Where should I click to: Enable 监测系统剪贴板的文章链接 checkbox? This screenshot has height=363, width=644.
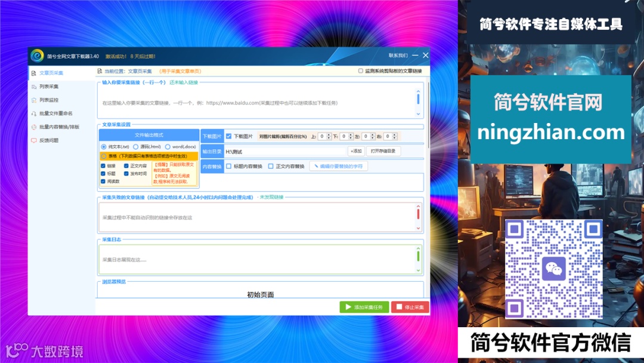361,70
